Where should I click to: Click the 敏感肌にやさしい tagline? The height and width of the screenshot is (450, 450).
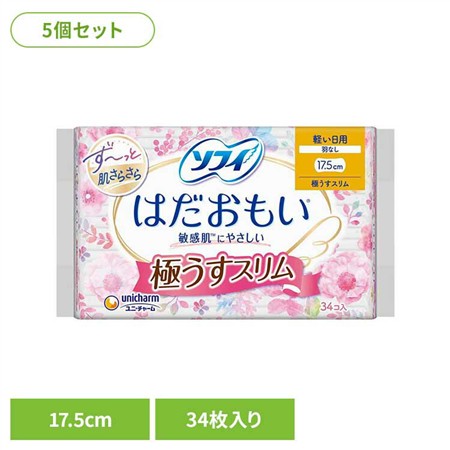point(221,237)
